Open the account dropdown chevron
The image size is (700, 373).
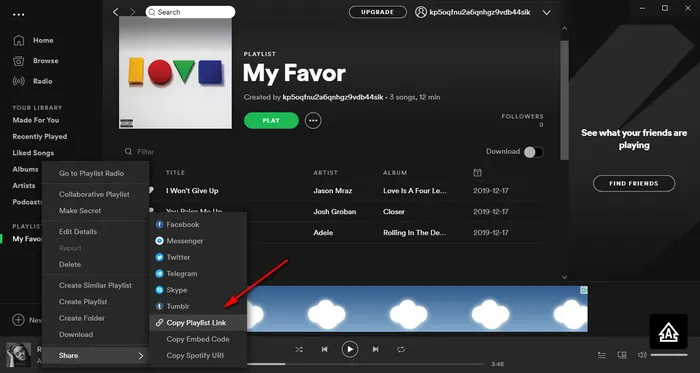point(546,13)
